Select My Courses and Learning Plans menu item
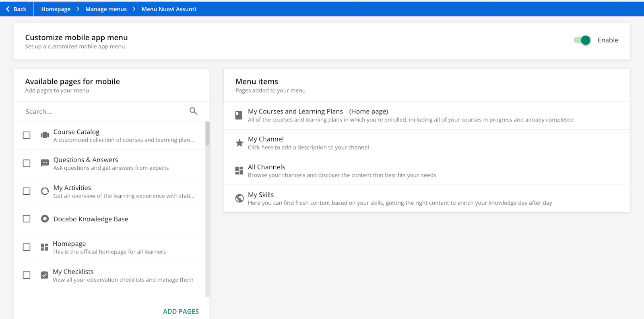The height and width of the screenshot is (319, 644). pyautogui.click(x=427, y=115)
